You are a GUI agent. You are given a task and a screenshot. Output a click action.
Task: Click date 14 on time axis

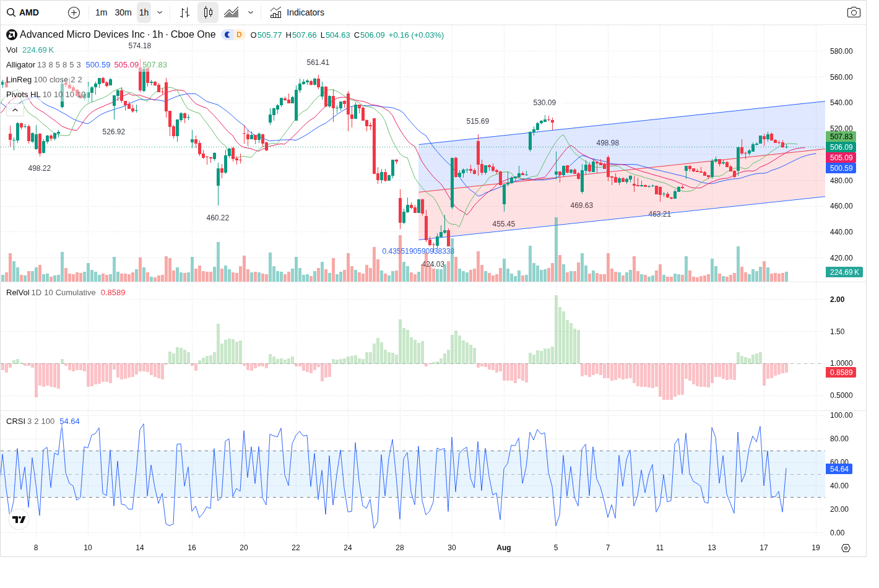[140, 548]
